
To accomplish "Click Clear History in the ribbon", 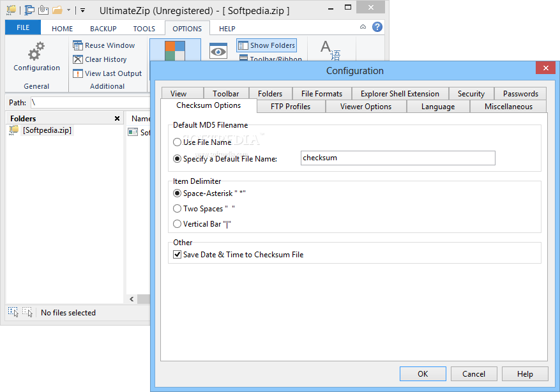I will tap(100, 59).
